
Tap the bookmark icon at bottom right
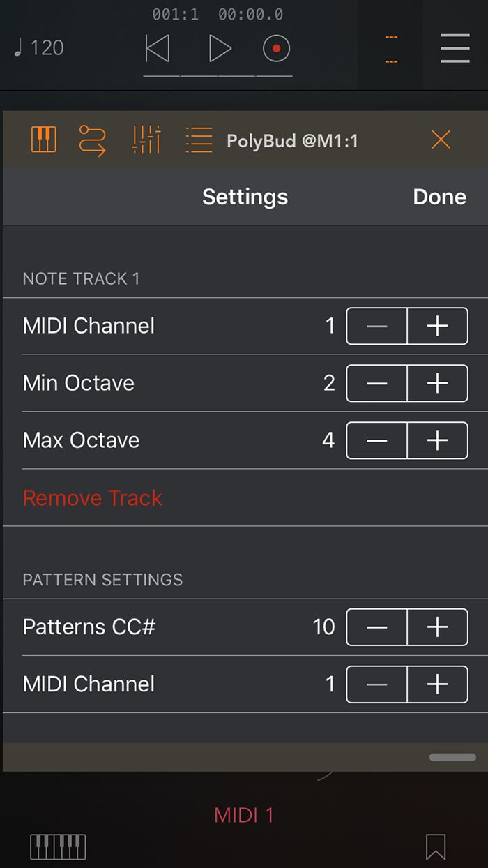(x=435, y=846)
